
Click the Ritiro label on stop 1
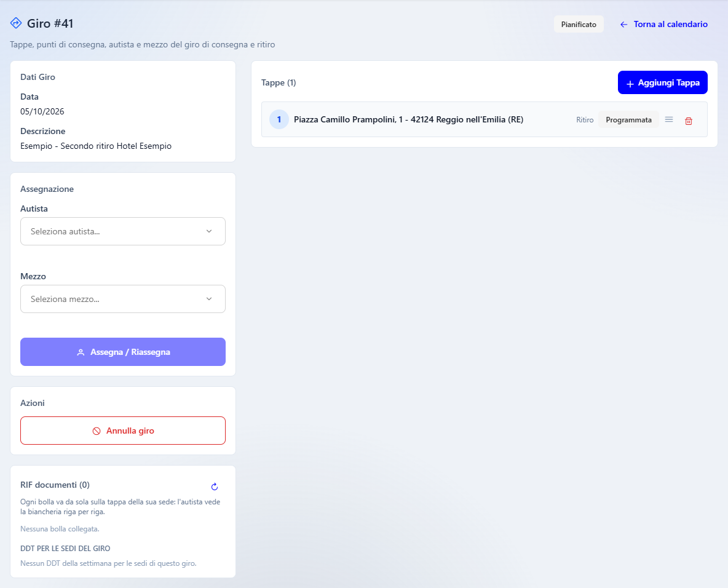(x=585, y=120)
